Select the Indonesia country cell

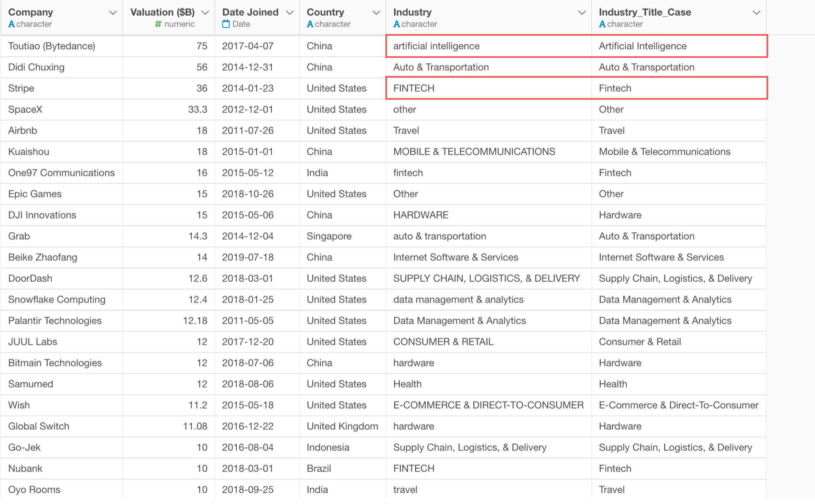click(x=343, y=448)
